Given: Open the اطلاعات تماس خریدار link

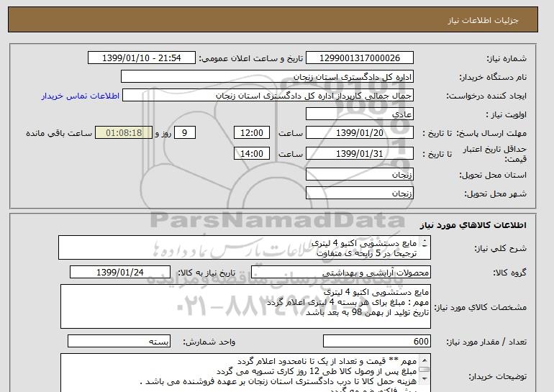Looking at the screenshot, I should pos(81,96).
